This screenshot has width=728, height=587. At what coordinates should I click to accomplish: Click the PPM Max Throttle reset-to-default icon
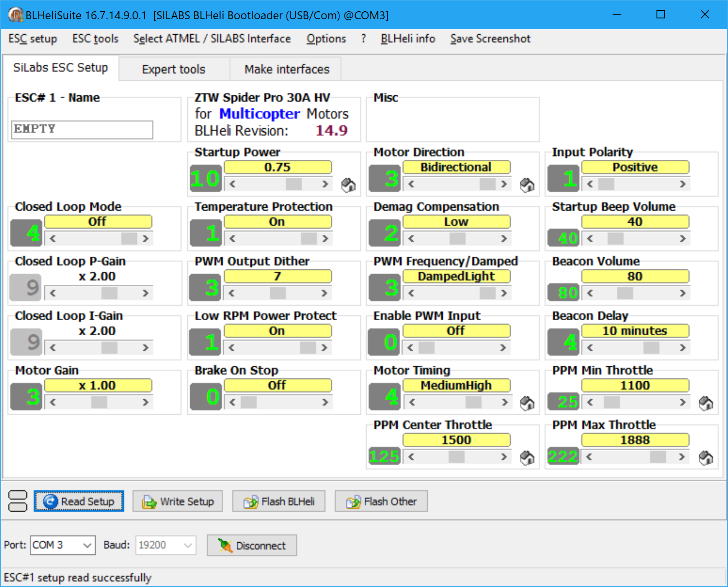(x=706, y=457)
